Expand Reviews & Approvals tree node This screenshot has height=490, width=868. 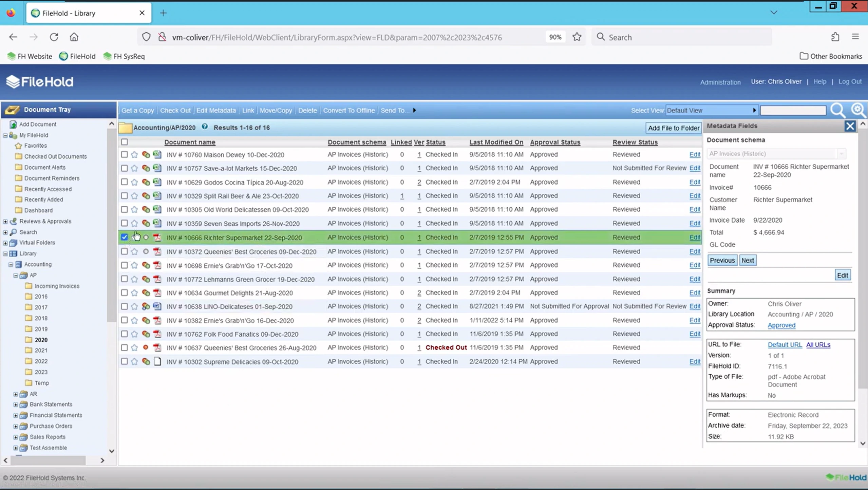[x=5, y=222]
